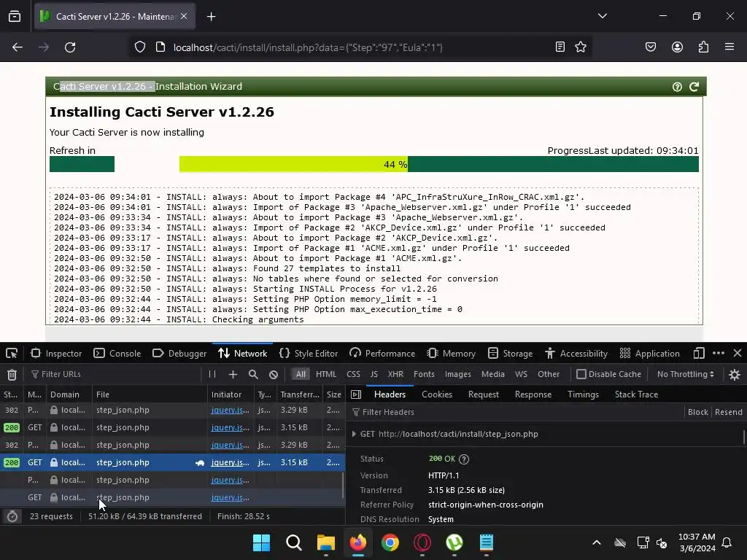Click the plus icon in Network toolbar

233,374
